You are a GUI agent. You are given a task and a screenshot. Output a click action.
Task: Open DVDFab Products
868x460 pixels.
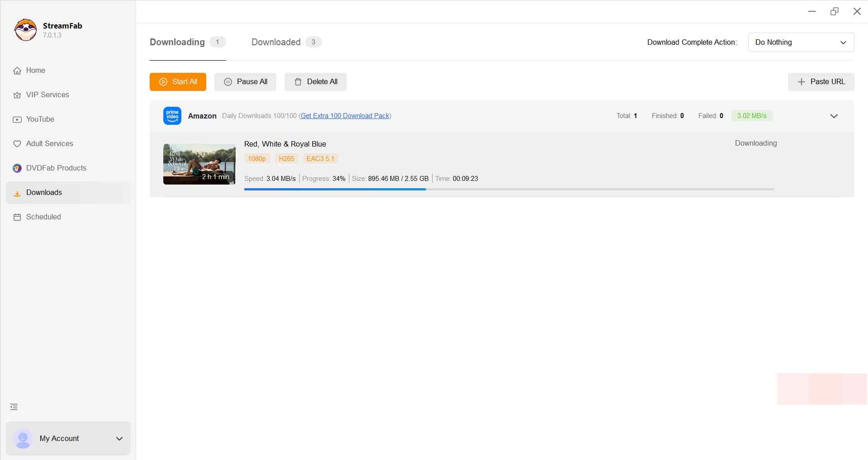(56, 168)
